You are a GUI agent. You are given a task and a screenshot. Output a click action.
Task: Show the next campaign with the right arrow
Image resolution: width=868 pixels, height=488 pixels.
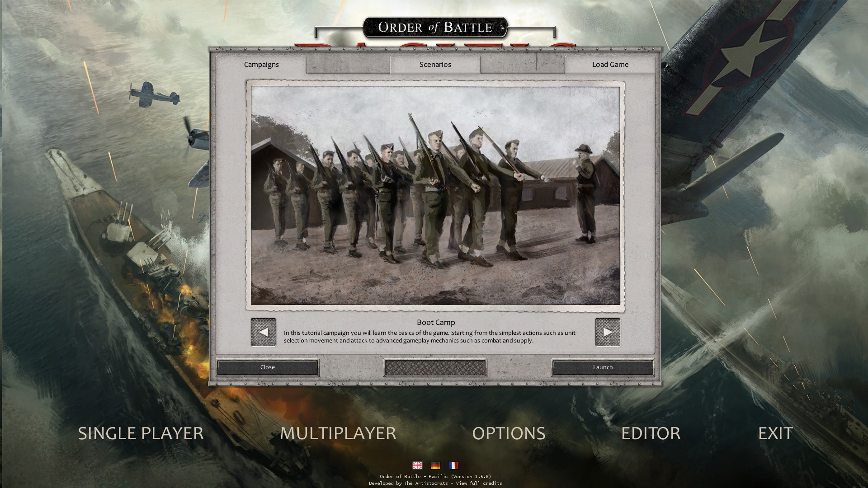pos(608,332)
